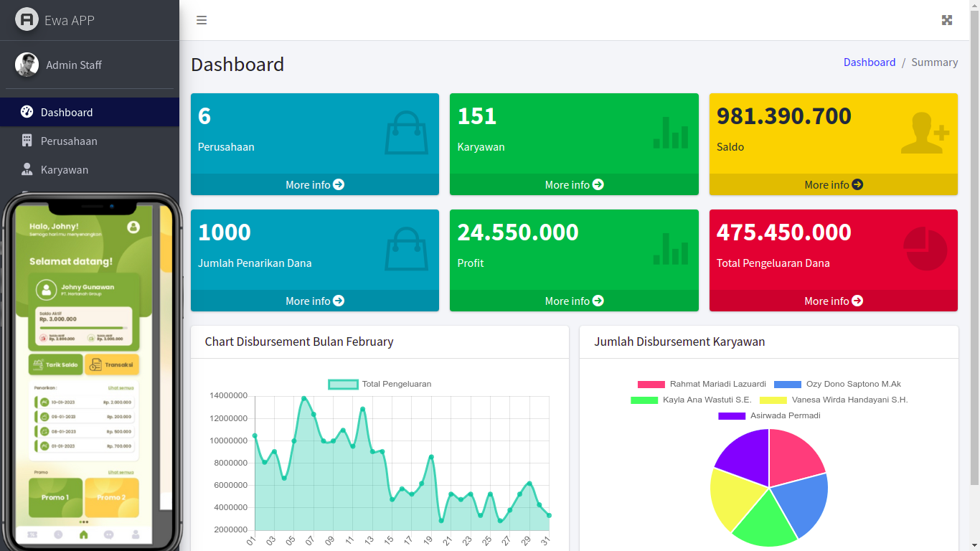Click the Admin Staff avatar picture
Viewport: 980px width, 551px height.
pyautogui.click(x=27, y=65)
